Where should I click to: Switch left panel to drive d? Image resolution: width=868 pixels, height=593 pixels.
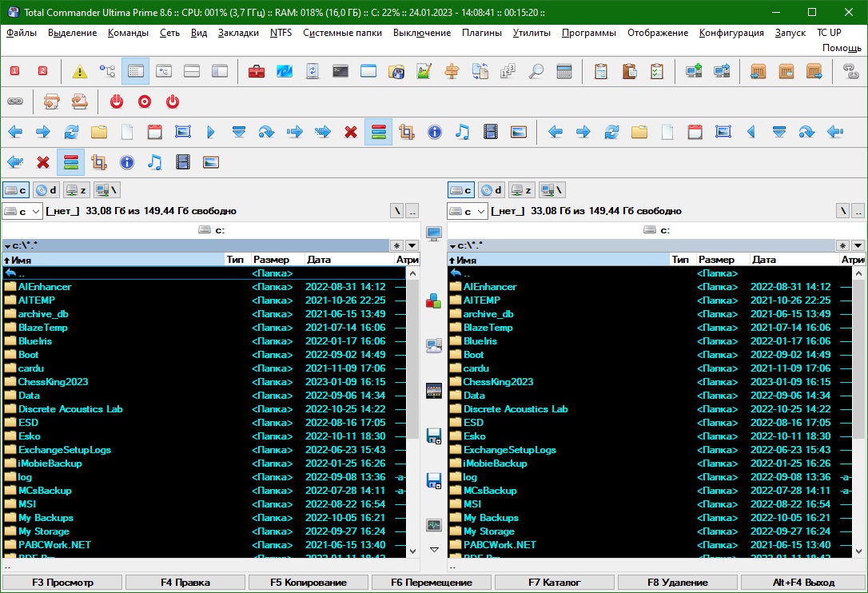click(46, 190)
